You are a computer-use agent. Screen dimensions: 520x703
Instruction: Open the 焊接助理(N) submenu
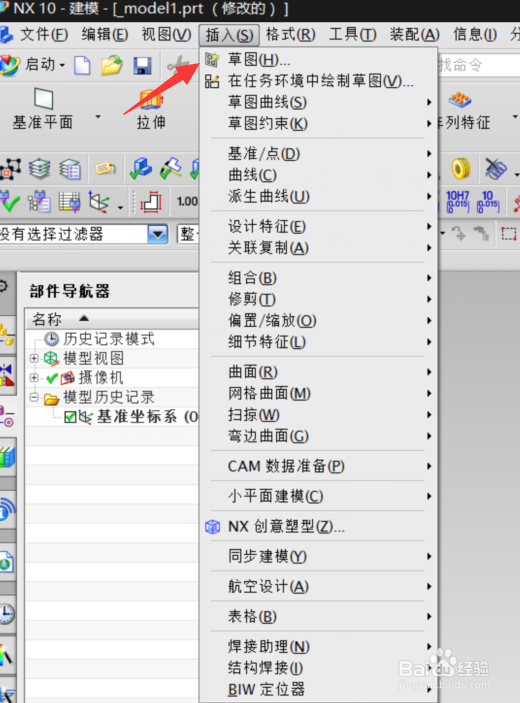click(x=319, y=647)
